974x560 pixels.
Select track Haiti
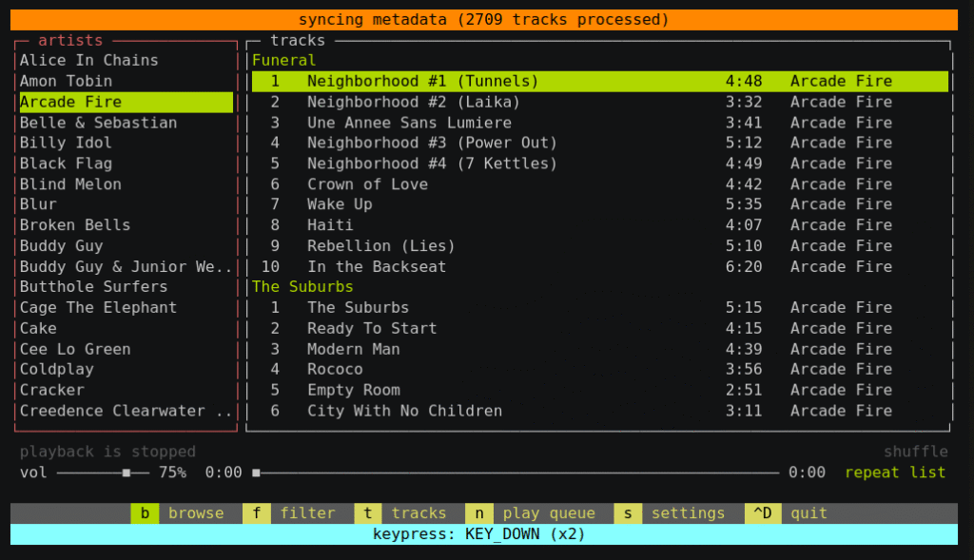click(600, 224)
